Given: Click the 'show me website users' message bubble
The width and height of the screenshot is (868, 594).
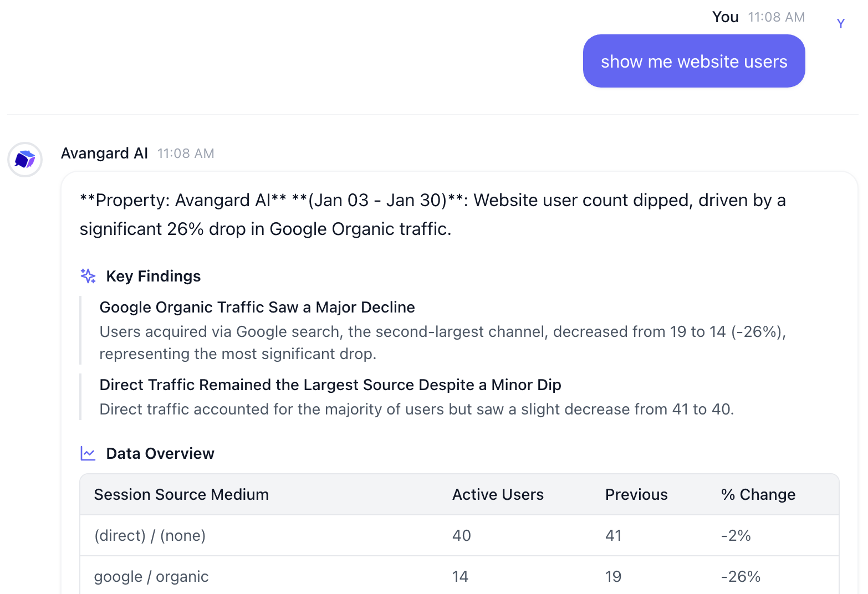Looking at the screenshot, I should click(694, 61).
